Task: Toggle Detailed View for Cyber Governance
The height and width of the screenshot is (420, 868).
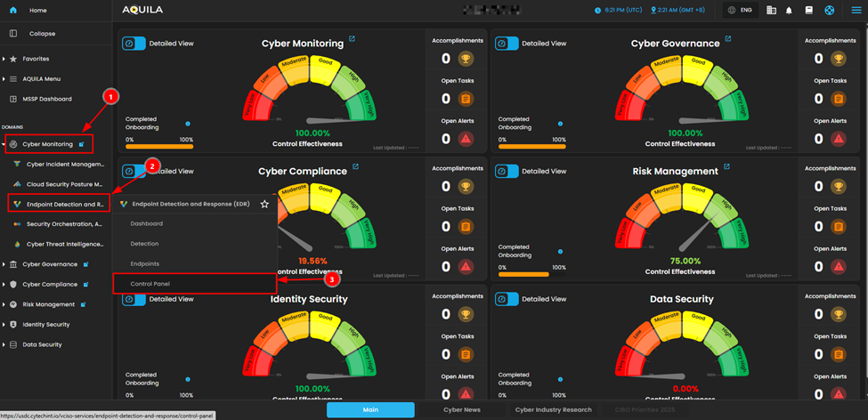Action: click(507, 44)
